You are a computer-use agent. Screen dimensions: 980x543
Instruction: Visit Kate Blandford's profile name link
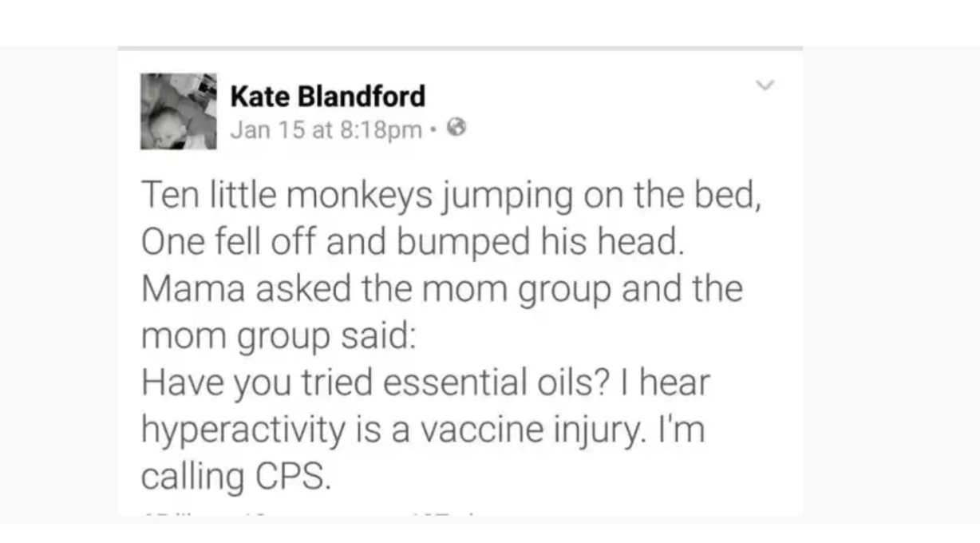[x=328, y=97]
